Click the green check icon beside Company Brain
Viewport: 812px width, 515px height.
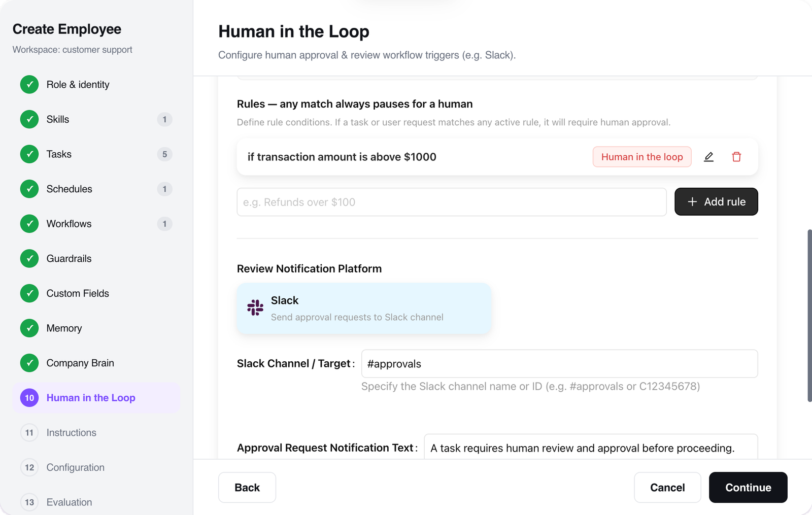click(x=29, y=363)
